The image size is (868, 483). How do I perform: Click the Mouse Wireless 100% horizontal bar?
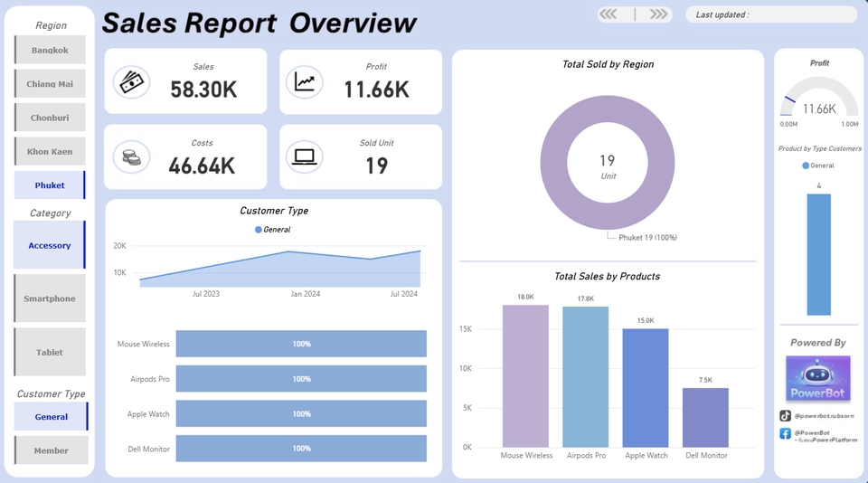click(x=301, y=344)
